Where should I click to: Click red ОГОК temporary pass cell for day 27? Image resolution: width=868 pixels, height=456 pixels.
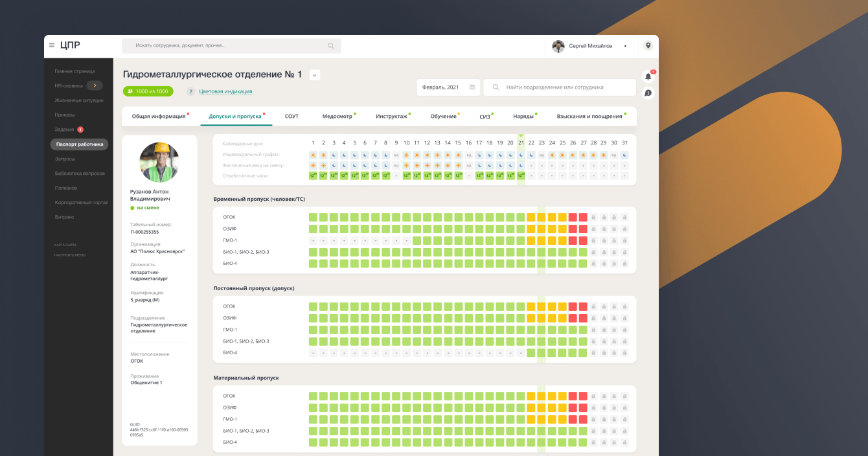tap(583, 218)
